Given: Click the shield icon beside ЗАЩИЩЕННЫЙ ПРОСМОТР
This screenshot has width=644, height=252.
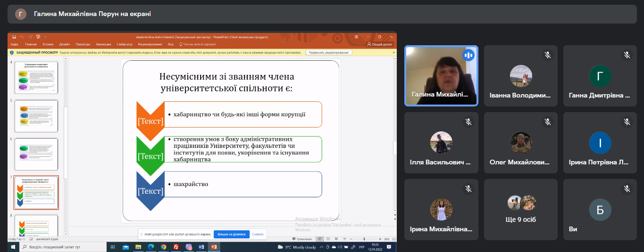Looking at the screenshot, I should coord(13,52).
